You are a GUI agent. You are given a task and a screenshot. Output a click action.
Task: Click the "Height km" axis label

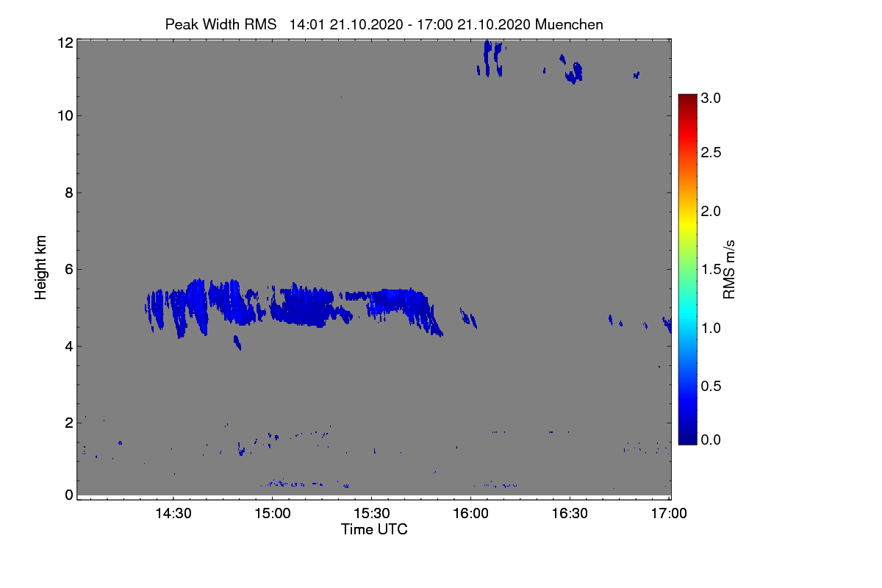click(x=41, y=268)
